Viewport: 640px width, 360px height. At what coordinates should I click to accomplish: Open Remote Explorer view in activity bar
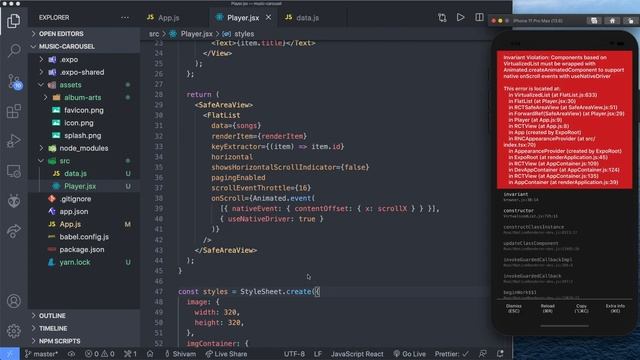coord(14,171)
